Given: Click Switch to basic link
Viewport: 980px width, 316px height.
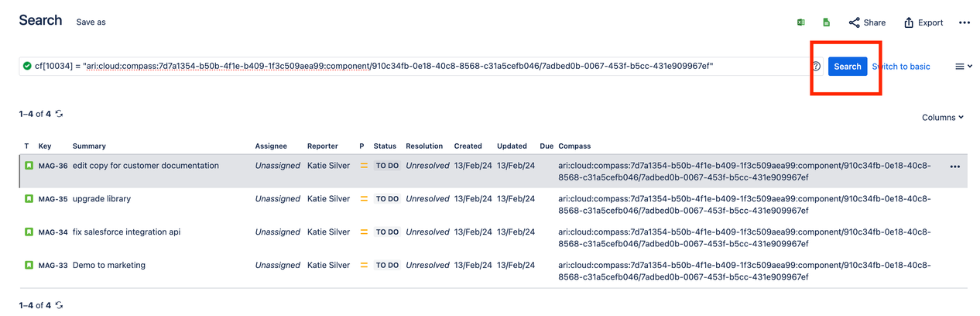Looking at the screenshot, I should (901, 67).
